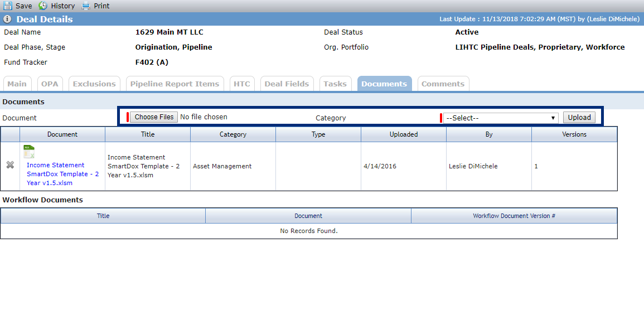Sort by the Uploaded column header

point(404,134)
